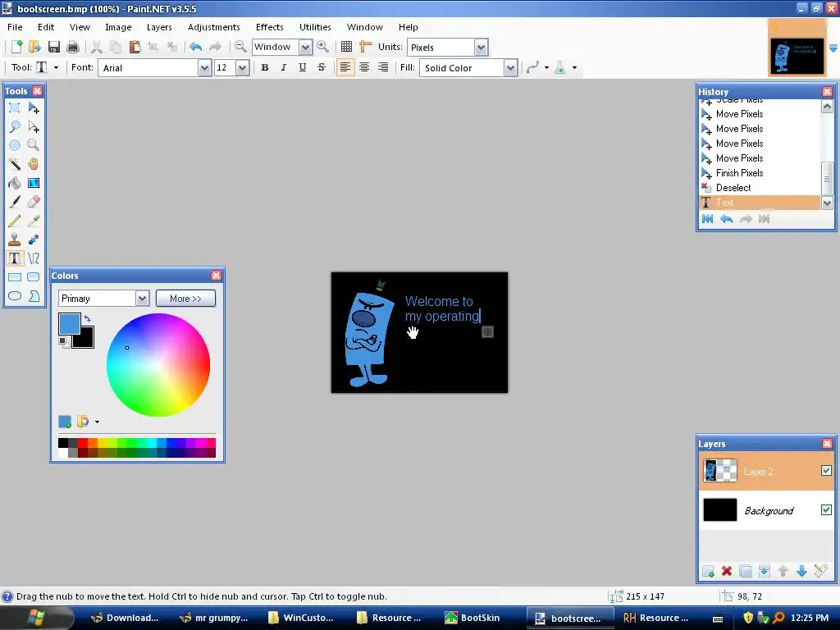840x630 pixels.
Task: Select the Paint Bucket tool
Action: click(15, 183)
